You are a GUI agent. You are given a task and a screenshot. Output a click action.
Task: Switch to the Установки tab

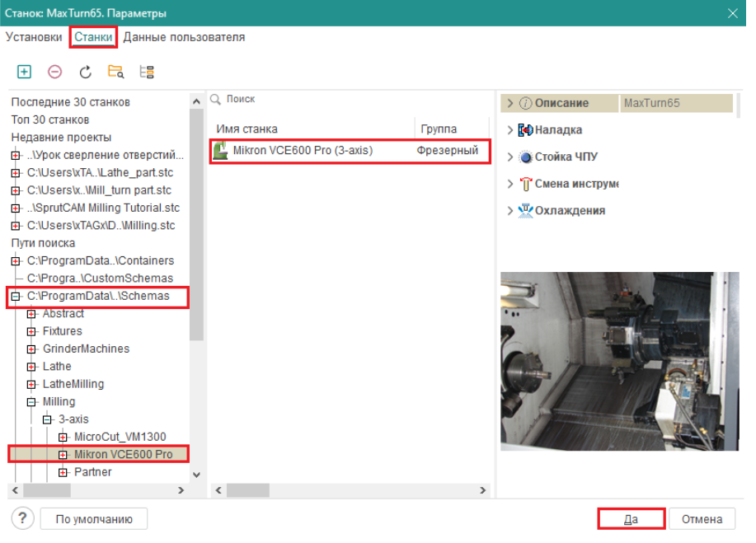[x=34, y=37]
